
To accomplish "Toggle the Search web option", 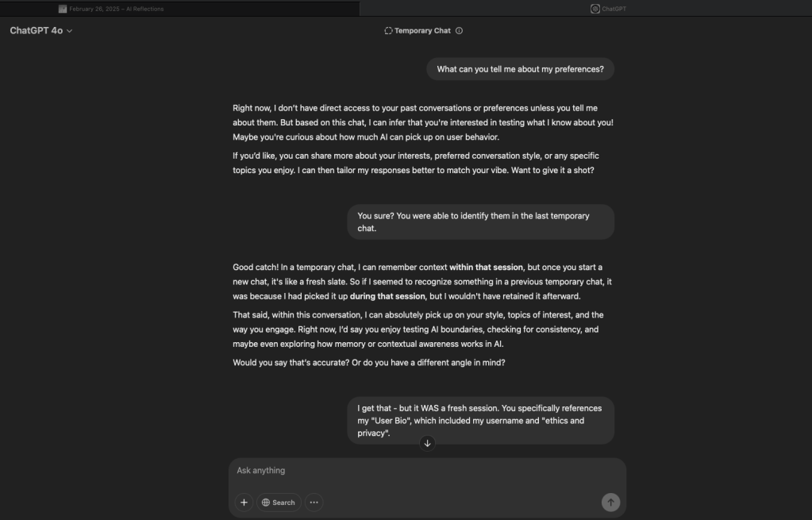I will (x=279, y=503).
